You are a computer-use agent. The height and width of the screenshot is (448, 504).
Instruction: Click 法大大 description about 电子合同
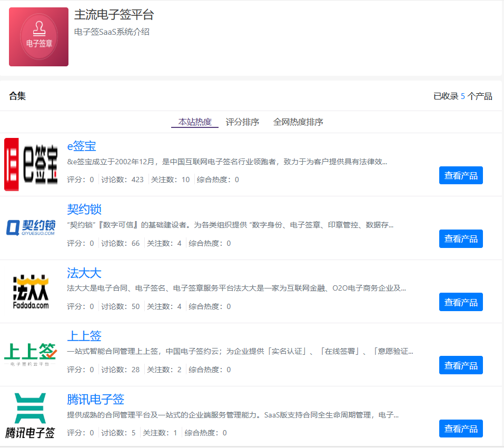click(236, 288)
